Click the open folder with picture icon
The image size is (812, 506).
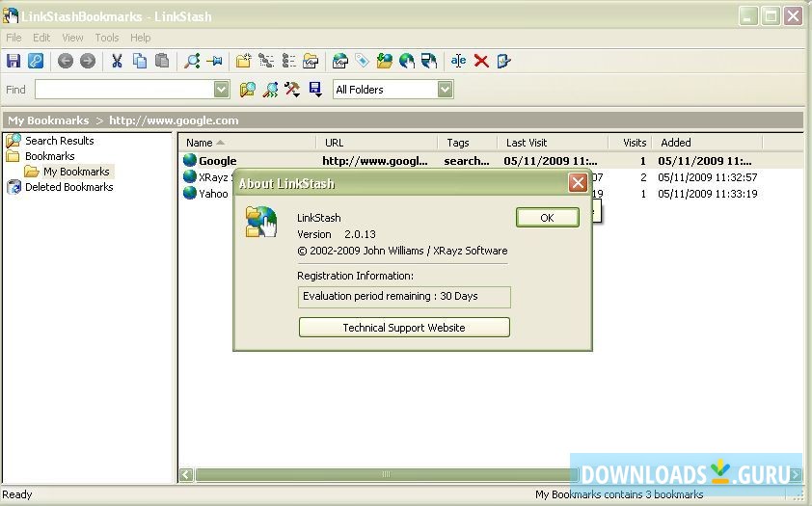(311, 61)
